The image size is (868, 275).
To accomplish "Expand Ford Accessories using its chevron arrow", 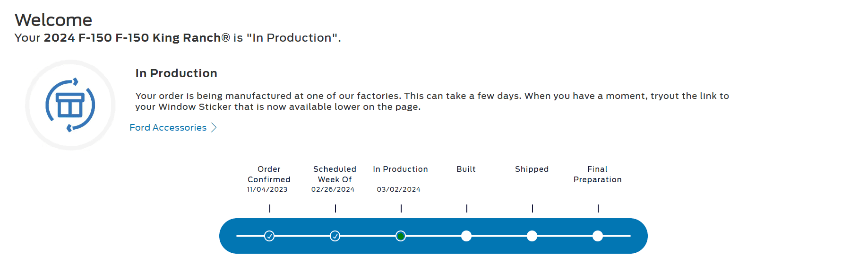I will pyautogui.click(x=214, y=127).
